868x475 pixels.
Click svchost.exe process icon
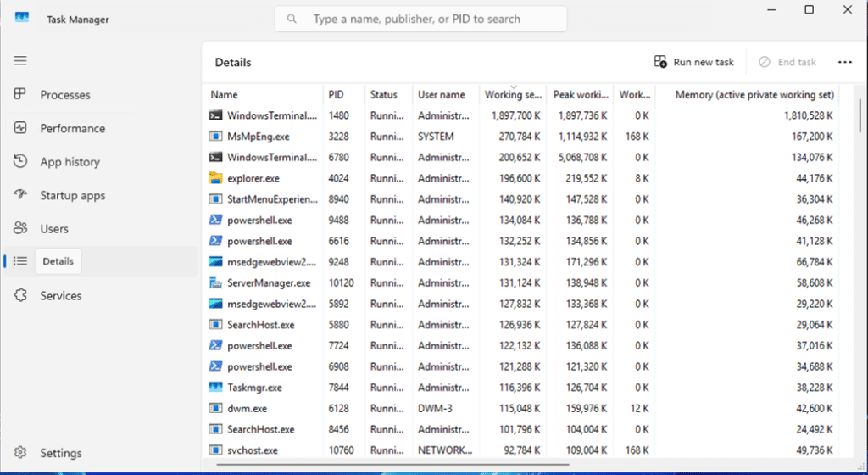point(215,450)
